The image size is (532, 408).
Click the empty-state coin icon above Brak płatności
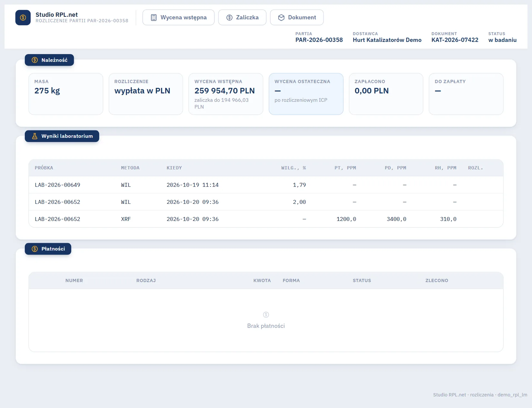(266, 314)
